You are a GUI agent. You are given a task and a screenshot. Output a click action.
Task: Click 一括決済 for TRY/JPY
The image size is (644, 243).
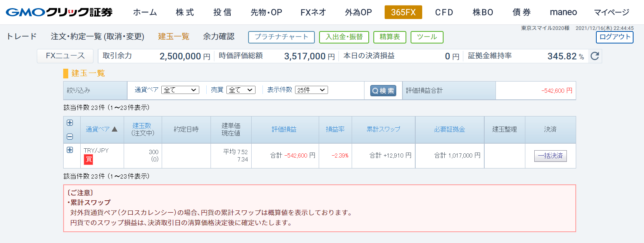[551, 156]
